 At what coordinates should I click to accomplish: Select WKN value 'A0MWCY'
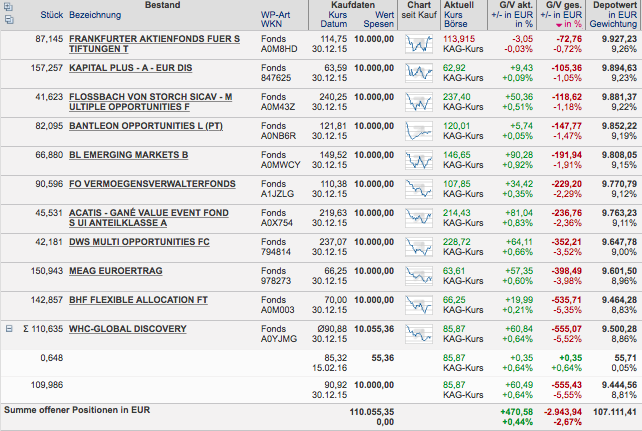coord(280,165)
